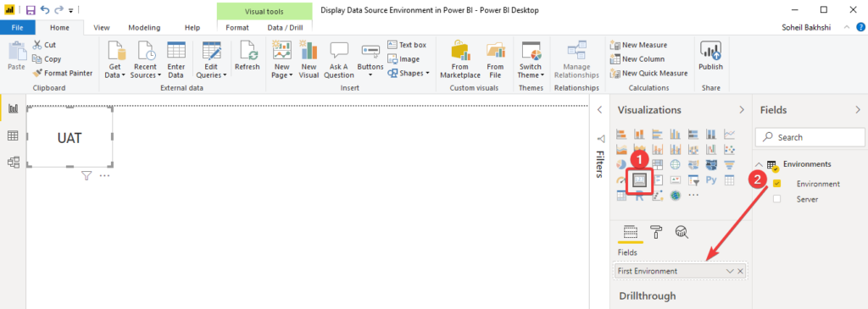Undo the last action
This screenshot has height=309, width=868.
pos(45,10)
